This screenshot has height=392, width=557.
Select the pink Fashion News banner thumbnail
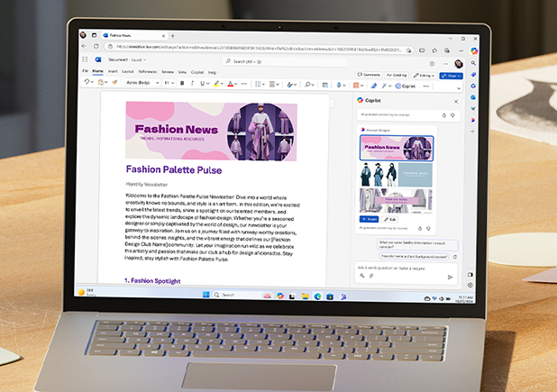(396, 148)
